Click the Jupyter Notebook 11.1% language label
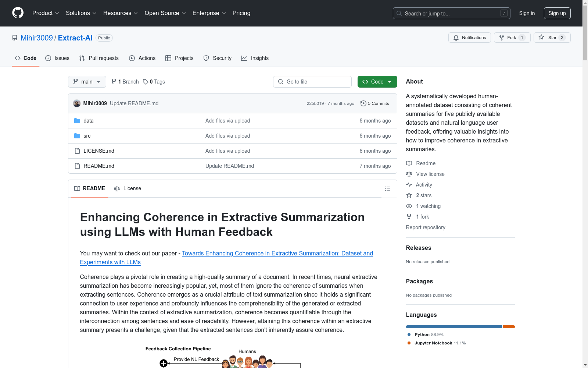Viewport: 588px width, 368px height. click(x=437, y=343)
